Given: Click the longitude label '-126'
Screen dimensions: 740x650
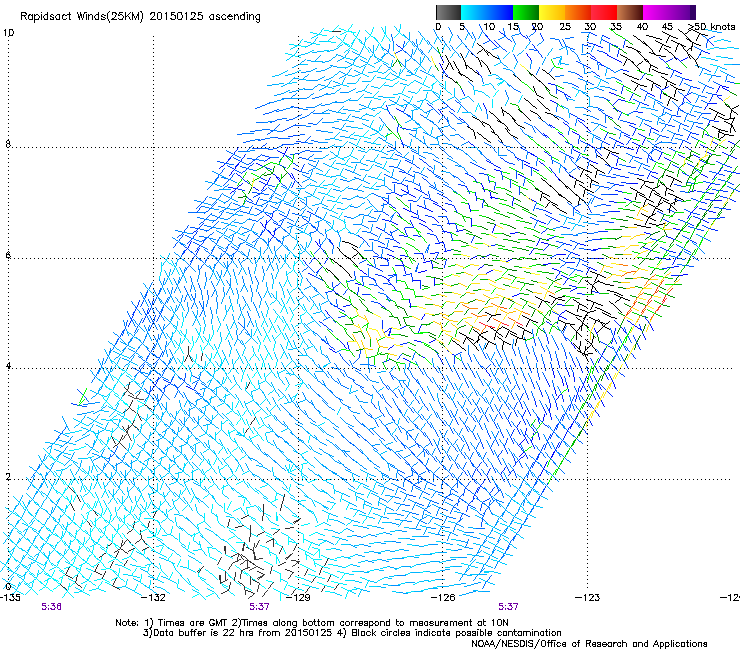Looking at the screenshot, I should (443, 598).
